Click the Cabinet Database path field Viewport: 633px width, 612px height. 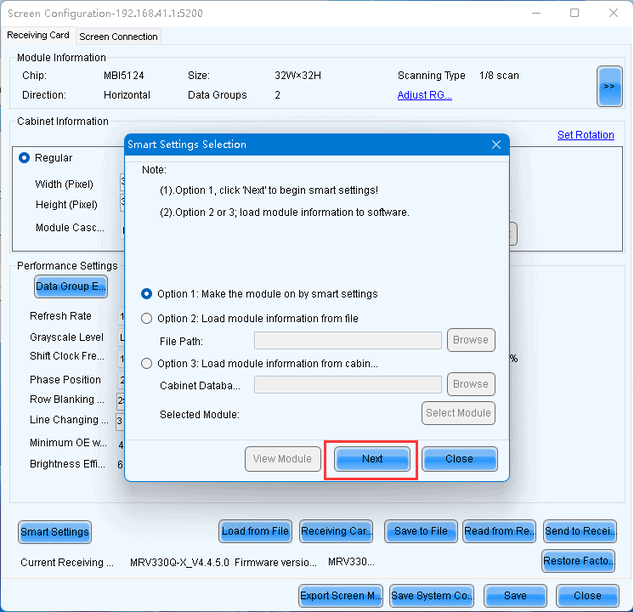pos(348,384)
